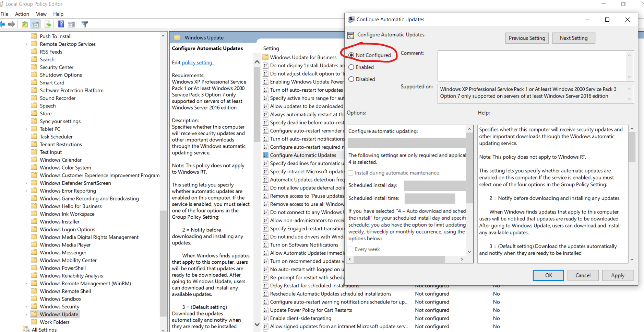The height and width of the screenshot is (332, 644).
Task: Click the folder icon next to Windows Update tree node
Action: 34,314
